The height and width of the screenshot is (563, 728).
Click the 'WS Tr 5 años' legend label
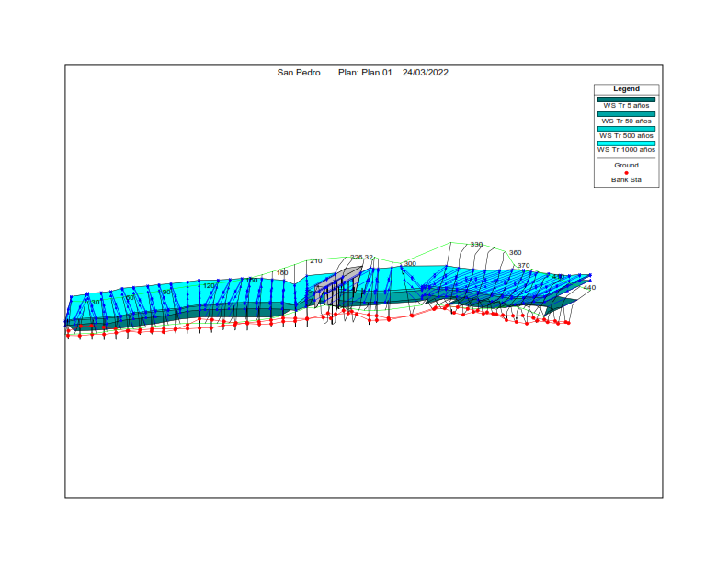click(x=626, y=106)
